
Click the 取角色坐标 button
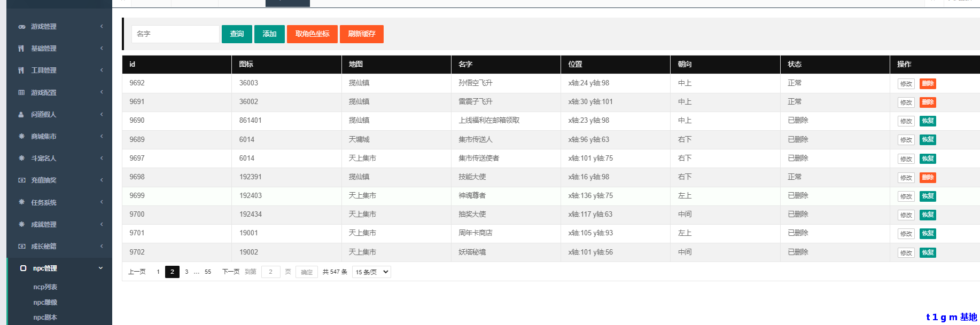312,34
